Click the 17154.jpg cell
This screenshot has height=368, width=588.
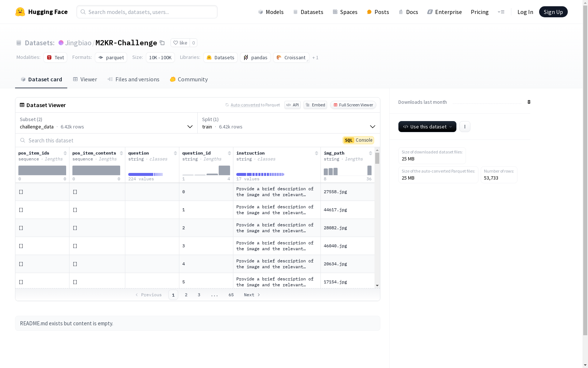[x=348, y=281]
